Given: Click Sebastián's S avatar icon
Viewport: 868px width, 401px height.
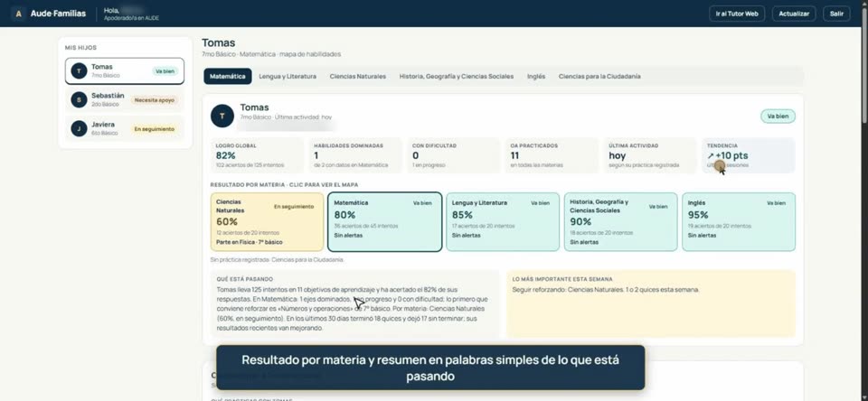Looking at the screenshot, I should click(80, 99).
